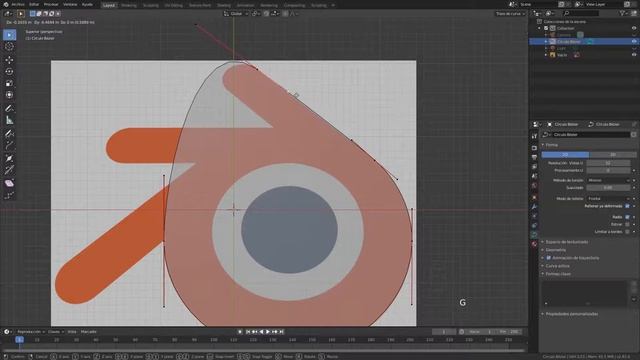Screen dimensions: 640x360
Task: Hide the Vacío object using its eye icon
Action: (634, 55)
